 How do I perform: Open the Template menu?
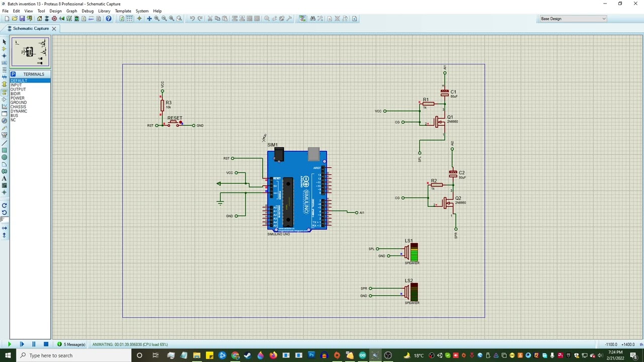pyautogui.click(x=123, y=11)
